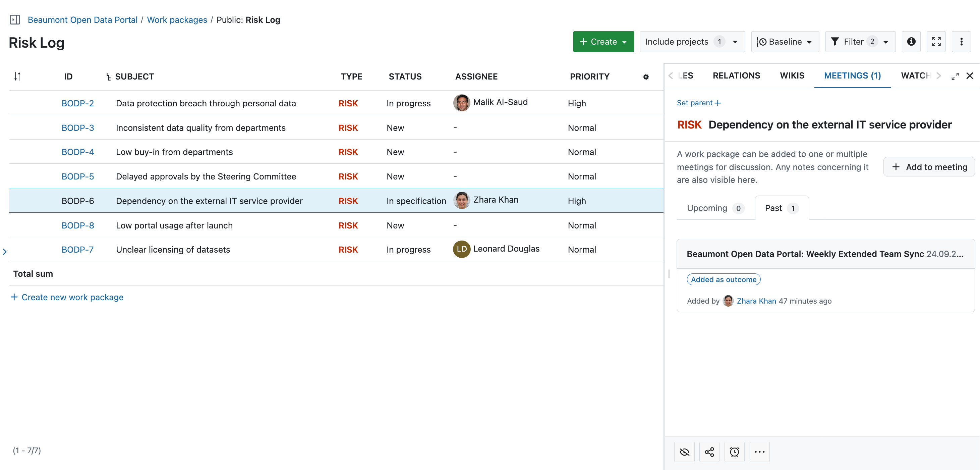Click Create new work package link

tap(67, 297)
